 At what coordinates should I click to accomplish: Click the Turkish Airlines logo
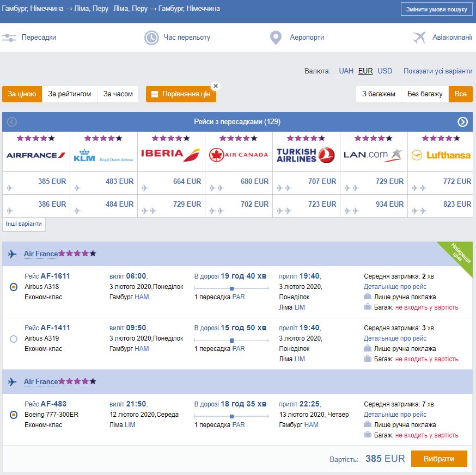[x=306, y=155]
